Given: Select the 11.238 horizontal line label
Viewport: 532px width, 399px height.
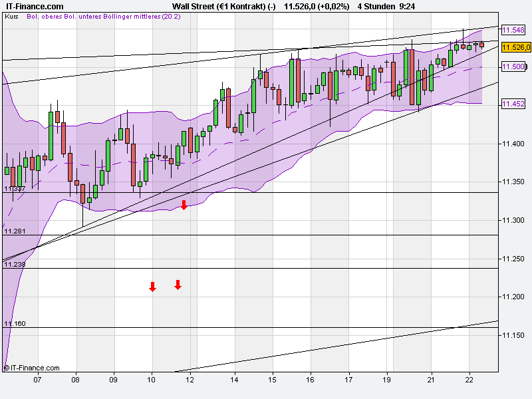Looking at the screenshot, I should point(15,264).
